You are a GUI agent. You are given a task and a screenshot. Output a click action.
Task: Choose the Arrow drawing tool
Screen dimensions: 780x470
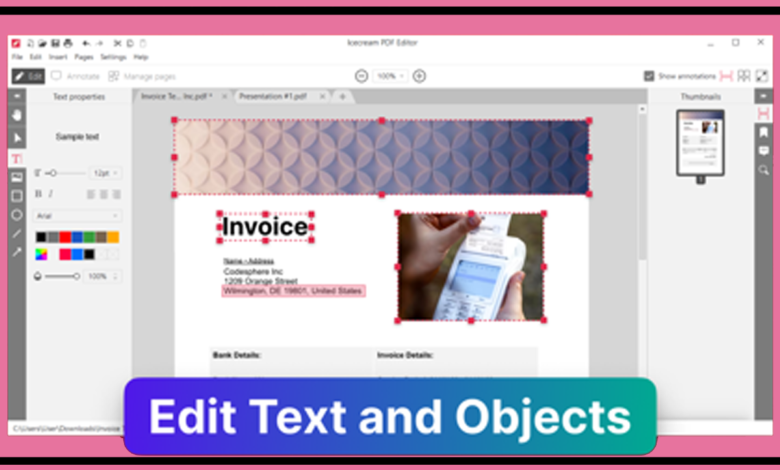point(17,252)
